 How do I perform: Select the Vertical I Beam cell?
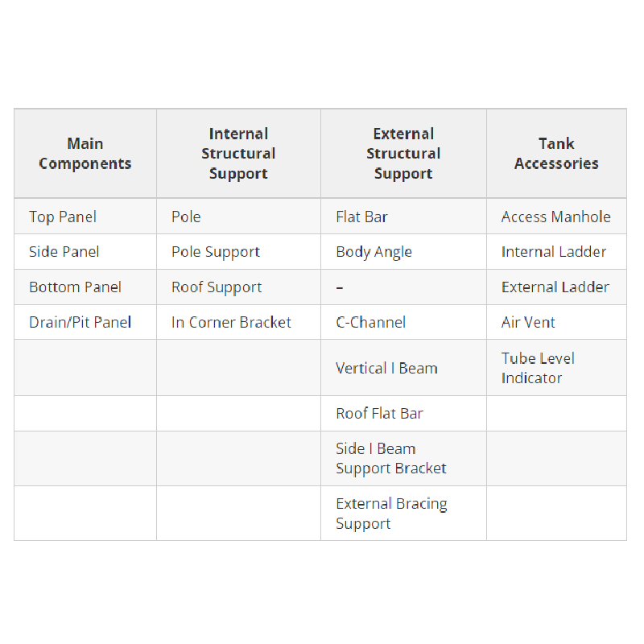pyautogui.click(x=386, y=368)
